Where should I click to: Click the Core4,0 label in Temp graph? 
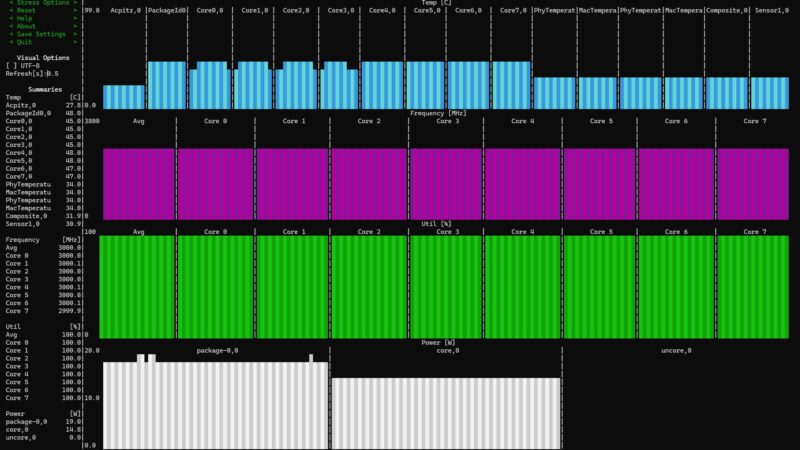pos(382,10)
